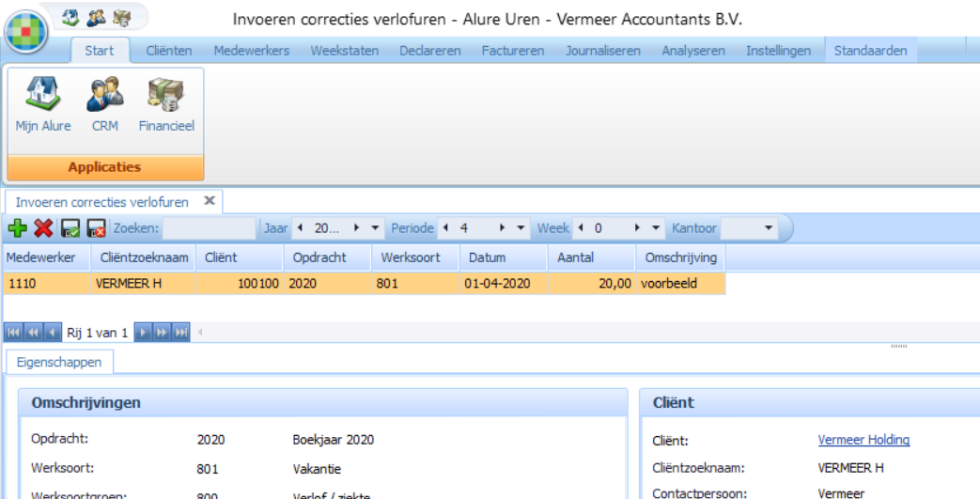Jump to the last record in the navigator
Viewport: 980px width, 499px height.
tap(181, 332)
